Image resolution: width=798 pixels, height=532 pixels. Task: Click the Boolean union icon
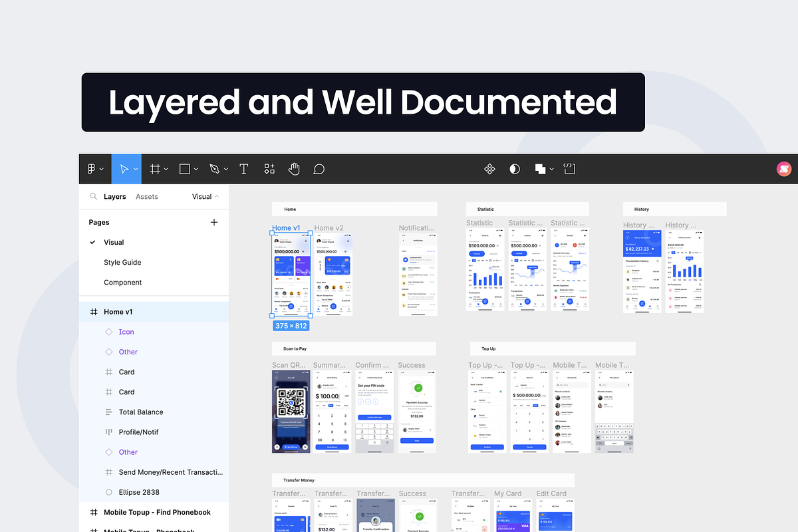tap(541, 169)
